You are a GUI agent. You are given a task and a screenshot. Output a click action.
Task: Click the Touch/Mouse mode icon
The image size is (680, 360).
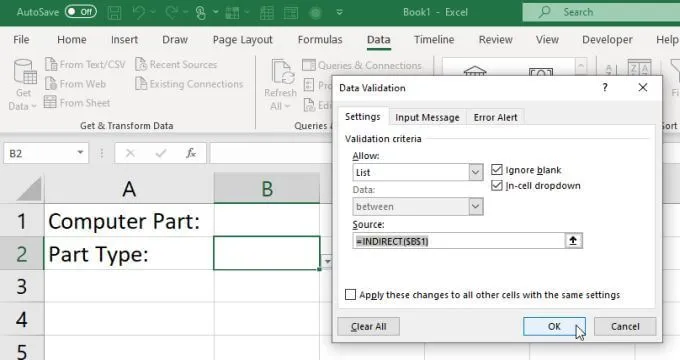click(200, 13)
